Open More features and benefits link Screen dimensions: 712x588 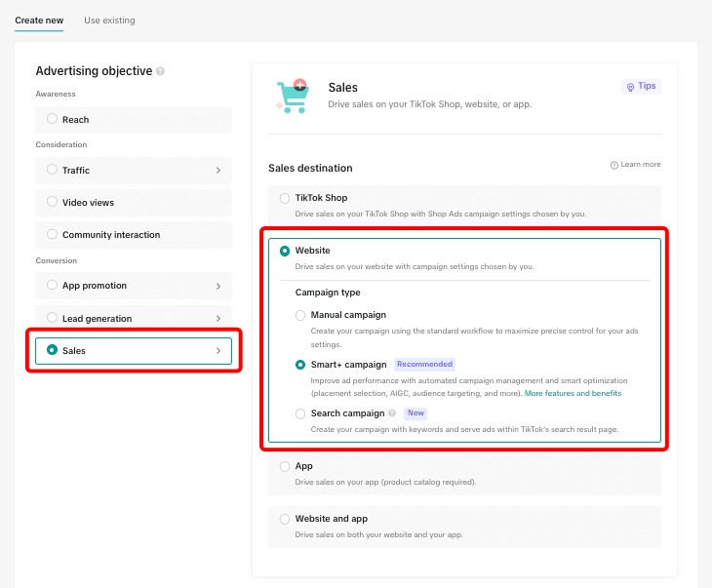[x=573, y=393]
